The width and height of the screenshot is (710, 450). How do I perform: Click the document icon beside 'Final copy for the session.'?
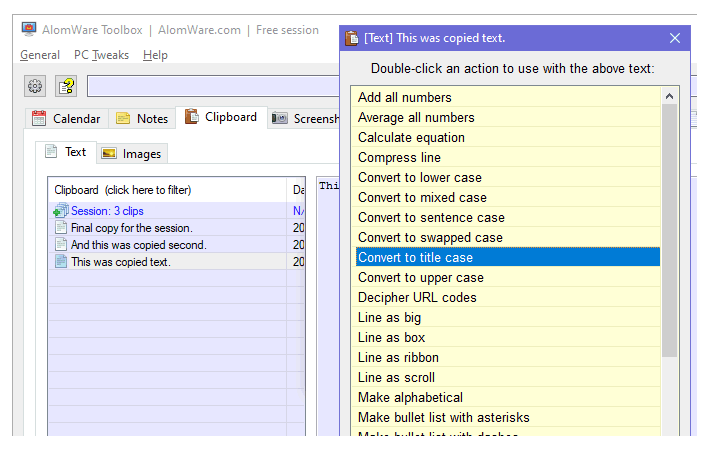61,228
